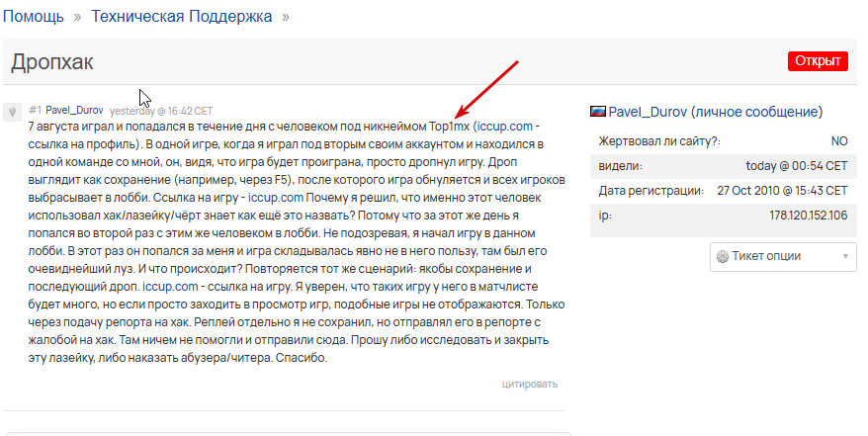Click the ip: label in sidebar
868x436 pixels.
(605, 216)
